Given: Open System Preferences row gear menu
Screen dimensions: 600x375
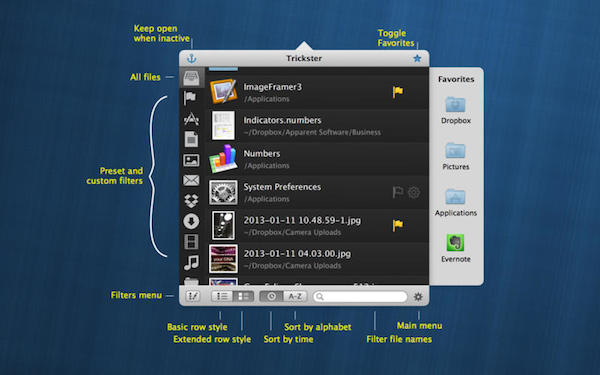Looking at the screenshot, I should click(x=414, y=192).
